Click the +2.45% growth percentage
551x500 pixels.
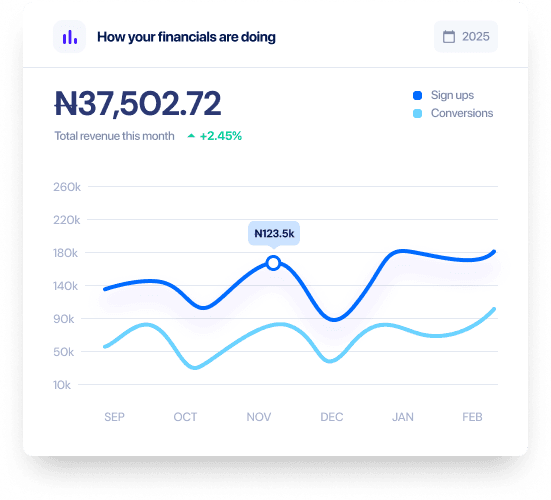click(221, 136)
